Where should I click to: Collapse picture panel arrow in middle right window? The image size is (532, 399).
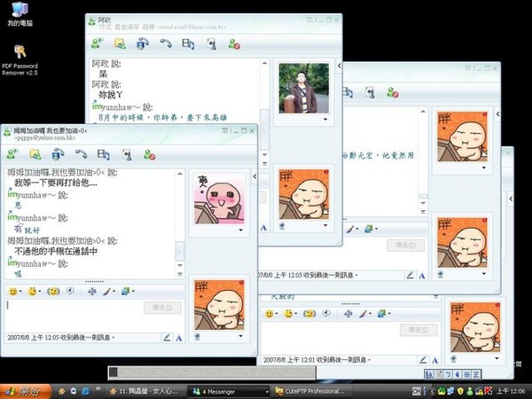(497, 114)
